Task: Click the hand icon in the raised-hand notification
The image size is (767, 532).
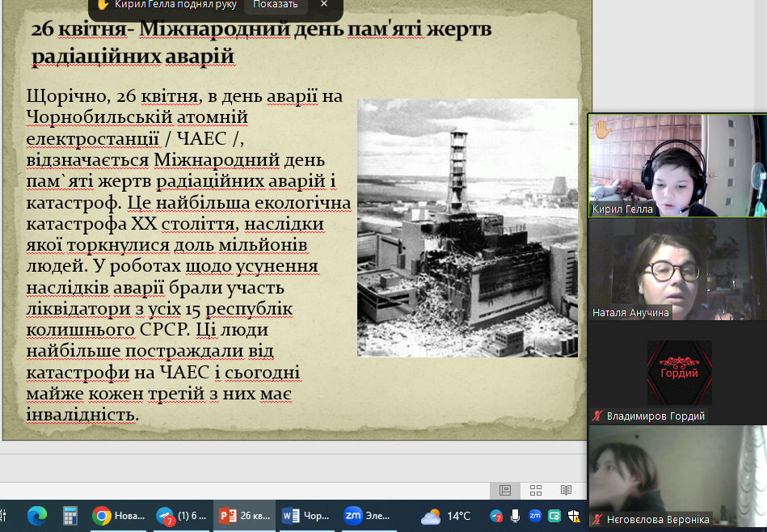Action: coord(102,5)
